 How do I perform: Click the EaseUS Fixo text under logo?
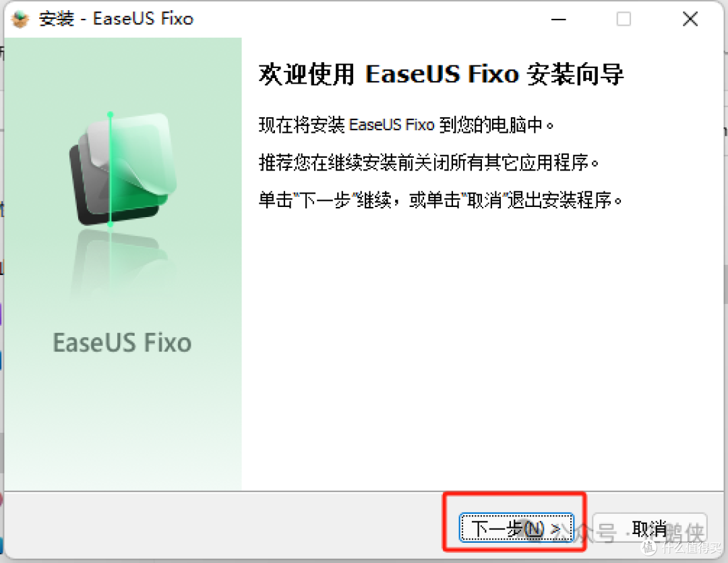[122, 343]
